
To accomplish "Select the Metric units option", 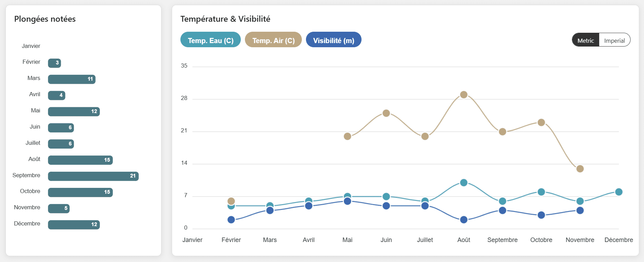I will coord(586,40).
